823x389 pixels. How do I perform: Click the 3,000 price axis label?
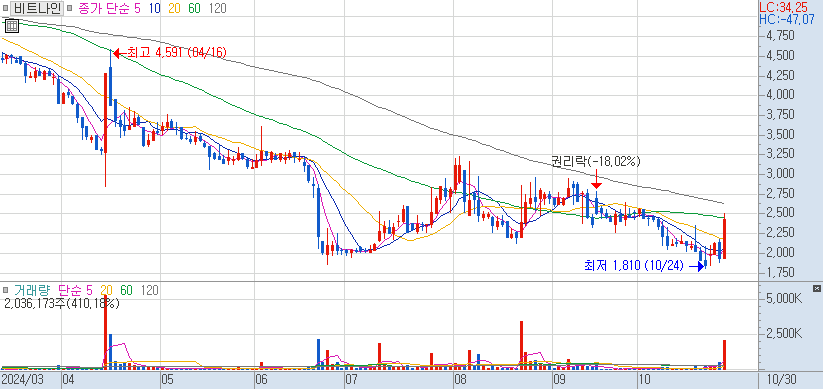click(x=780, y=174)
